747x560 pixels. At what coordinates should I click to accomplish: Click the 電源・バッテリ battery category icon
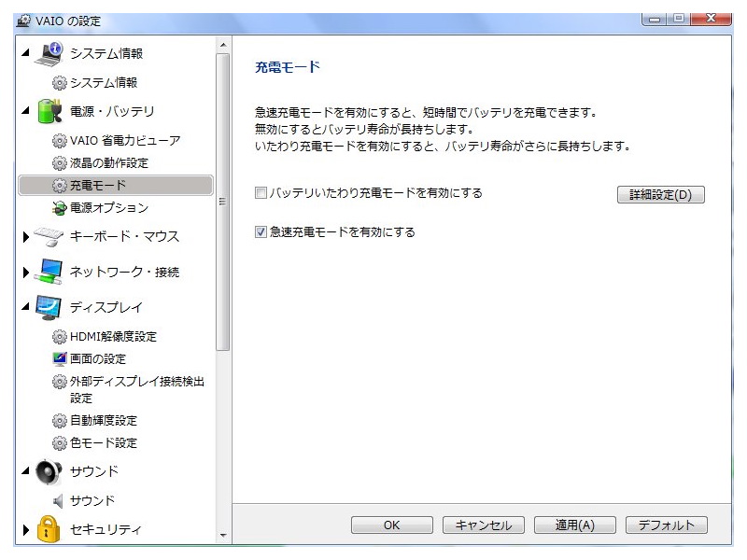click(x=49, y=111)
